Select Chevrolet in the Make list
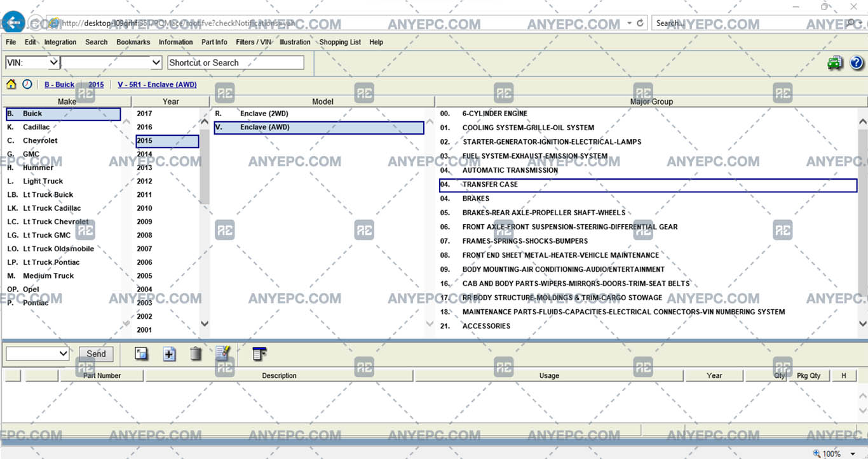This screenshot has width=868, height=459. 40,140
